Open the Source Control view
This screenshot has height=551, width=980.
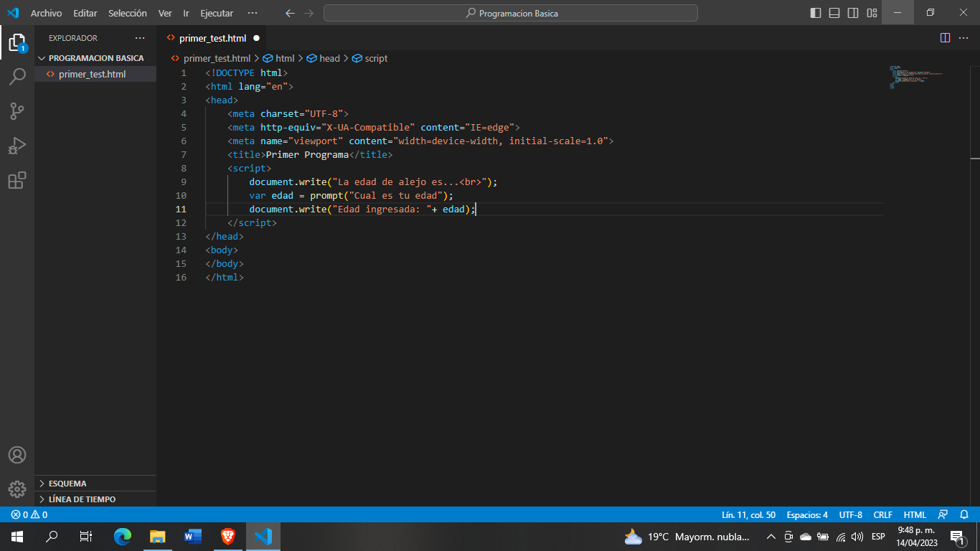coord(17,111)
